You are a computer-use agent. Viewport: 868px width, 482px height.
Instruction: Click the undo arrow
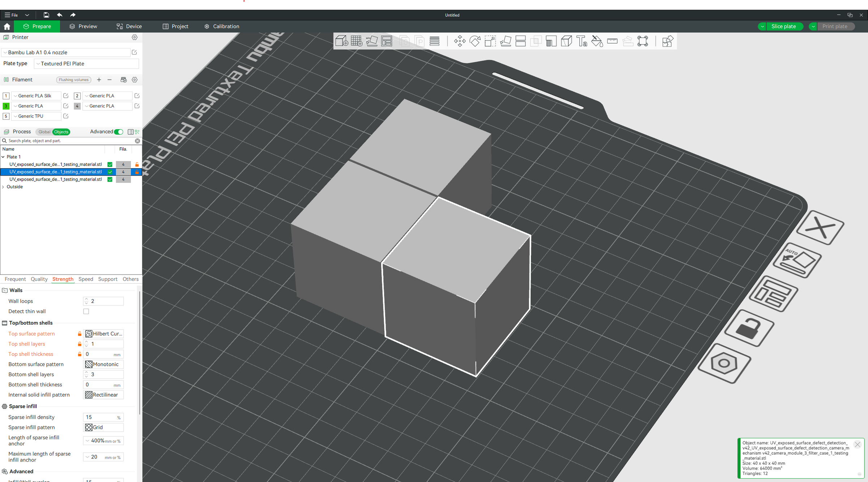coord(60,15)
